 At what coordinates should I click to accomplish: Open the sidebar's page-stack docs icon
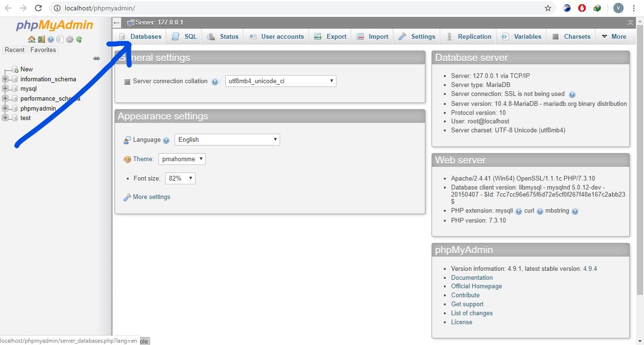click(x=60, y=39)
